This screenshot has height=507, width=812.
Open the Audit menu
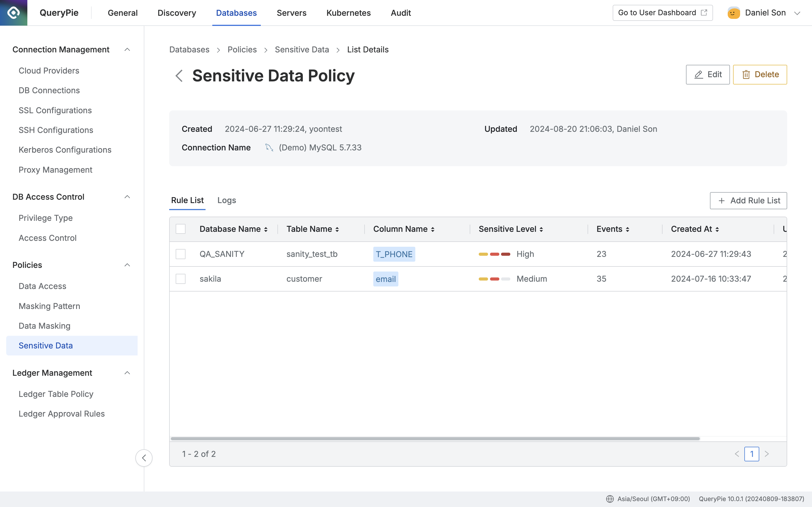(x=400, y=13)
